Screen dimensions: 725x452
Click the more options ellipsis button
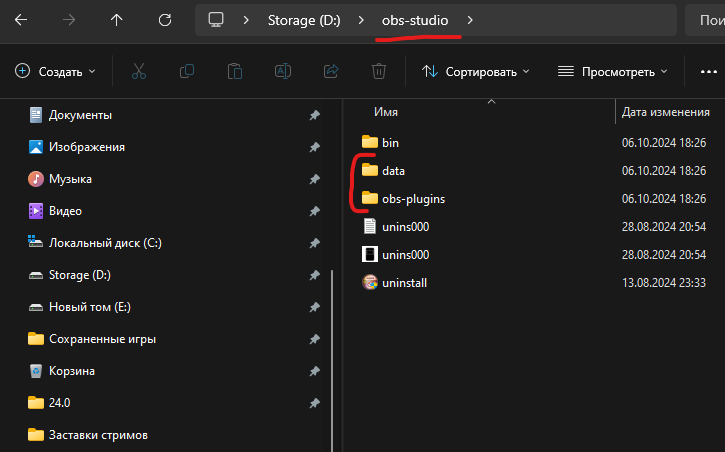708,71
